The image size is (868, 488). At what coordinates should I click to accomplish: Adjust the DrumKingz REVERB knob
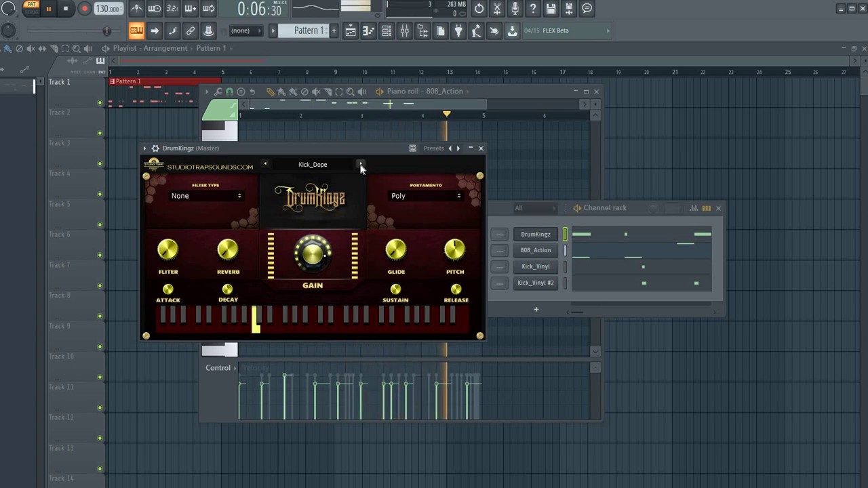pyautogui.click(x=228, y=250)
